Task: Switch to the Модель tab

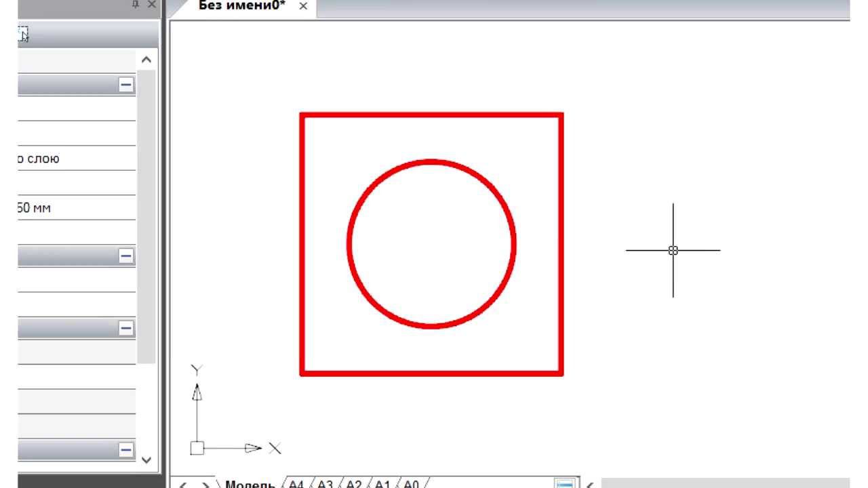Action: point(250,484)
